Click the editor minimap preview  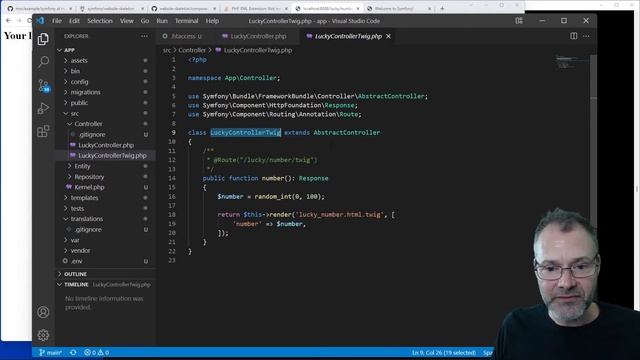click(x=572, y=62)
